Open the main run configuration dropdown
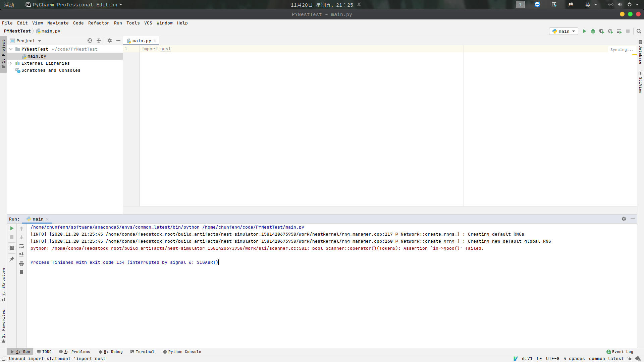644x362 pixels. point(563,31)
